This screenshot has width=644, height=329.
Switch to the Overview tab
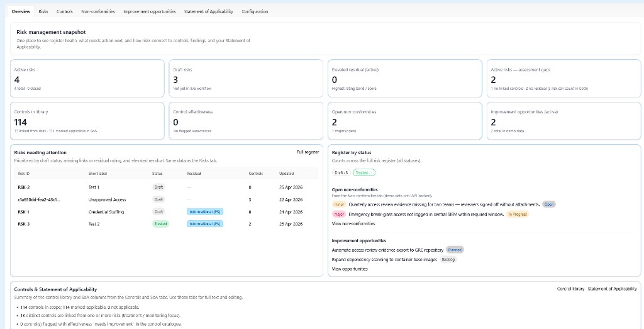pos(21,11)
